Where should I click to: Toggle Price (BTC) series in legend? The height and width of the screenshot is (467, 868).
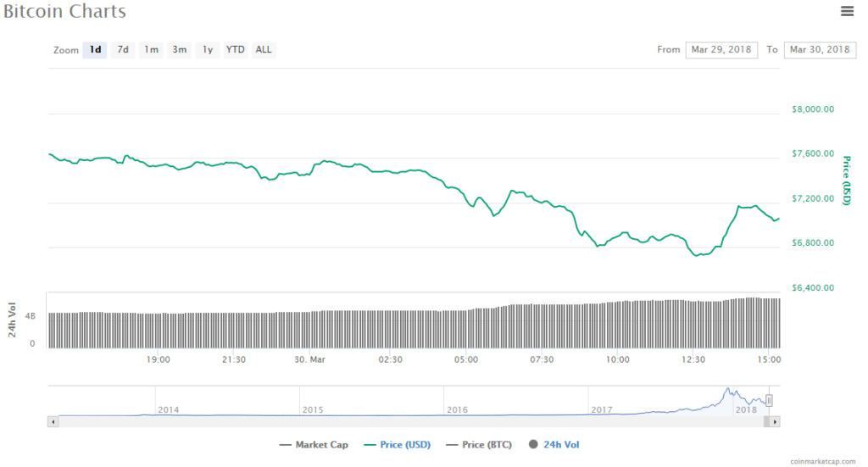click(x=478, y=444)
